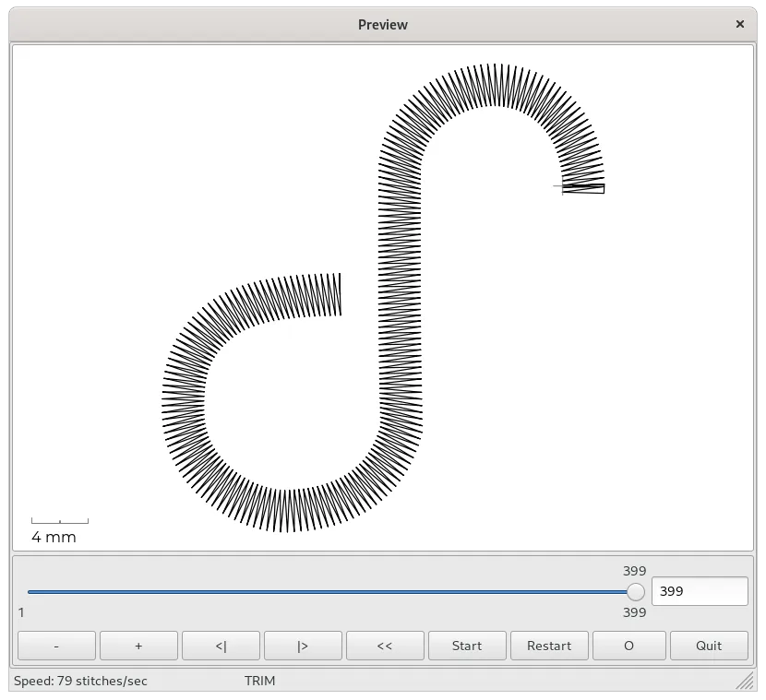Click the stitch progress slider handle
This screenshot has width=766, height=700.
coord(637,591)
